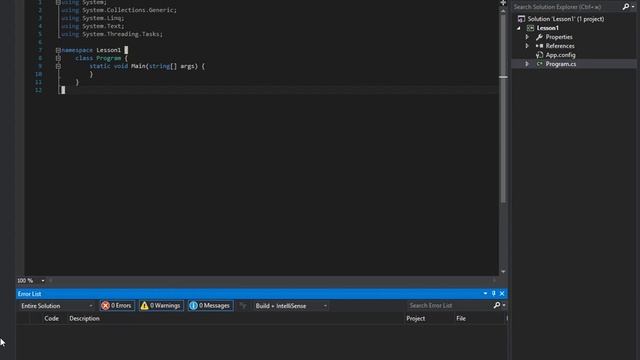This screenshot has width=640, height=360.
Task: Open the Build + IntelliSense dropdown
Action: click(x=291, y=306)
